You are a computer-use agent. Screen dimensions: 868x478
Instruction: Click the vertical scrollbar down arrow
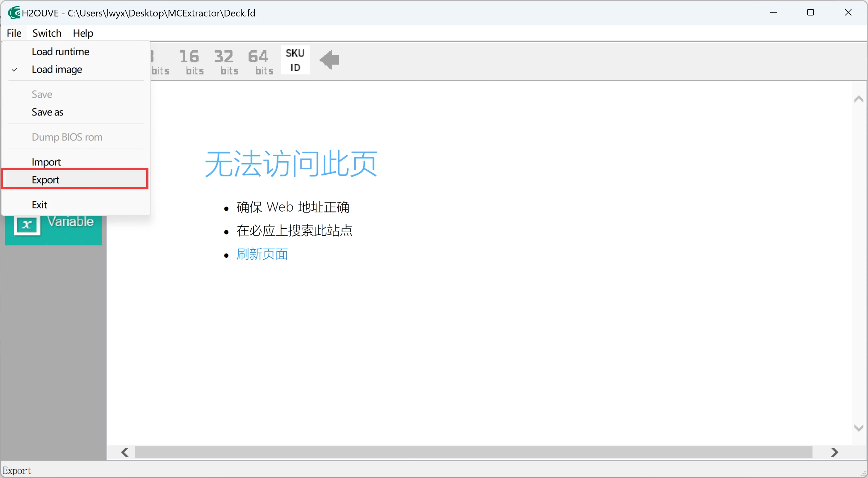[859, 428]
